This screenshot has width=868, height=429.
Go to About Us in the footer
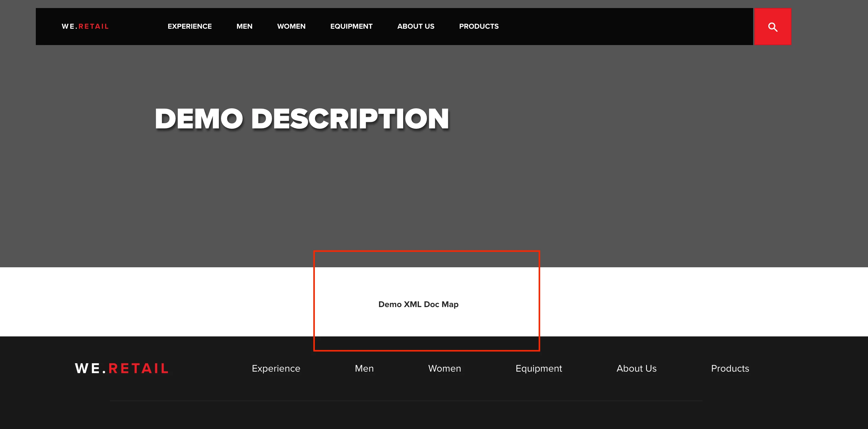pyautogui.click(x=636, y=368)
